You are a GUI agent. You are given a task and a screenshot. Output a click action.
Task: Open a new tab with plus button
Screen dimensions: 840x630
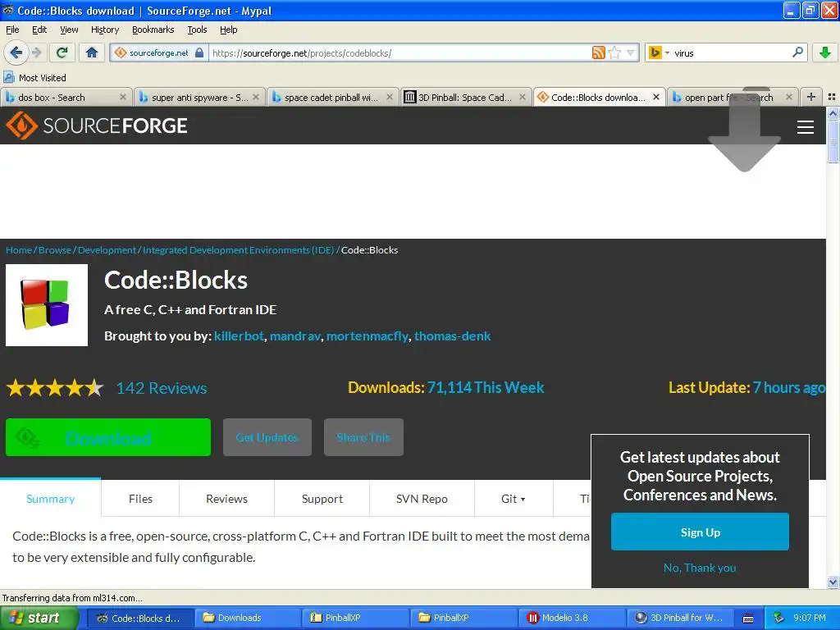[811, 97]
